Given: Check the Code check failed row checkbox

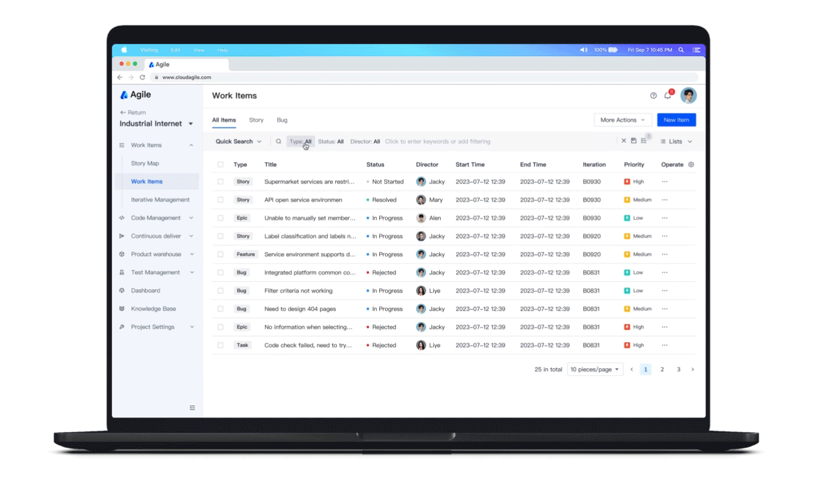Looking at the screenshot, I should pyautogui.click(x=221, y=345).
